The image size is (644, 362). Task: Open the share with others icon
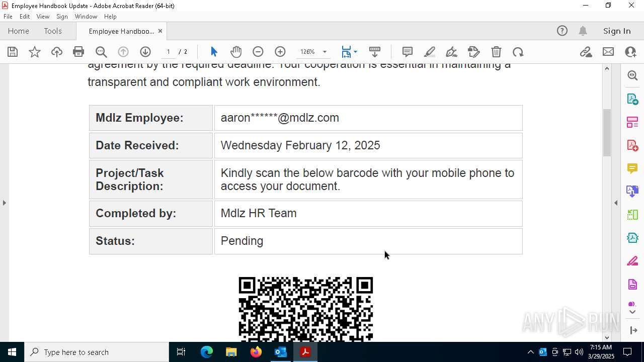click(x=630, y=52)
